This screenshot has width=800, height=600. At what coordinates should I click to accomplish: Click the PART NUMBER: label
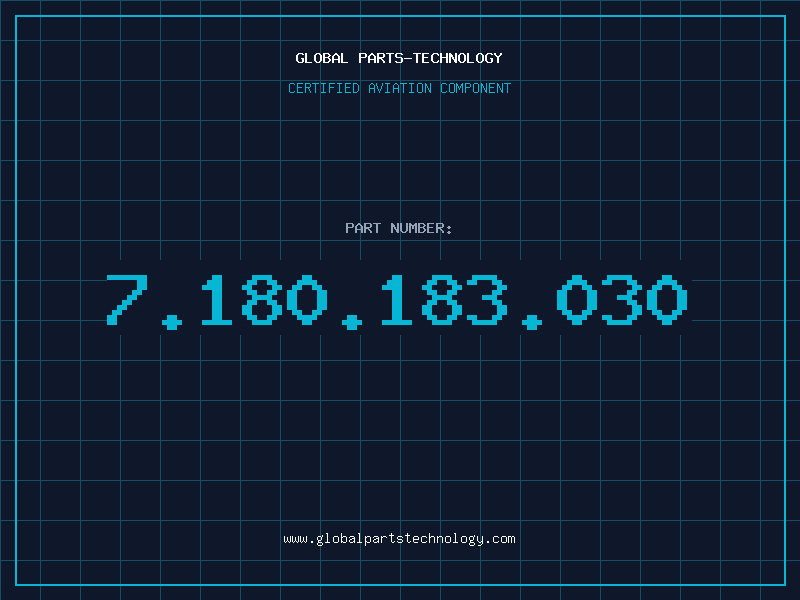coord(399,228)
